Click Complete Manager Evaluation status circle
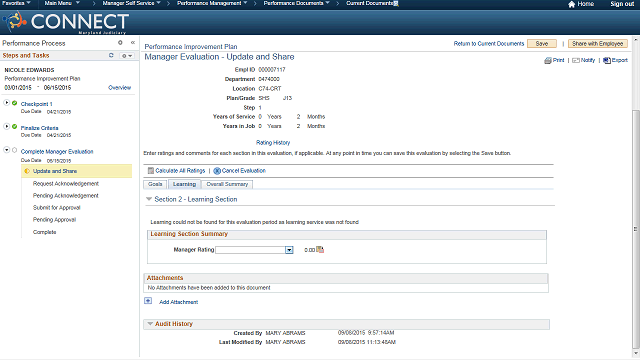The image size is (640, 360). (15, 150)
